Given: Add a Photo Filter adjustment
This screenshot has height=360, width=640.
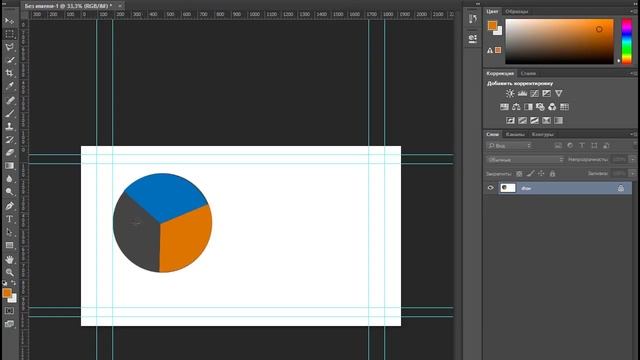Looking at the screenshot, I should [x=540, y=107].
